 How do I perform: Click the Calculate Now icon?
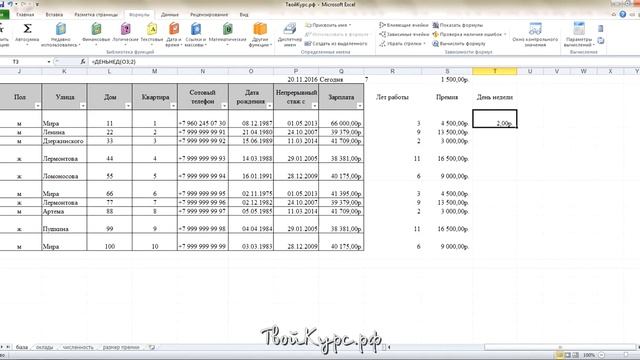(600, 29)
